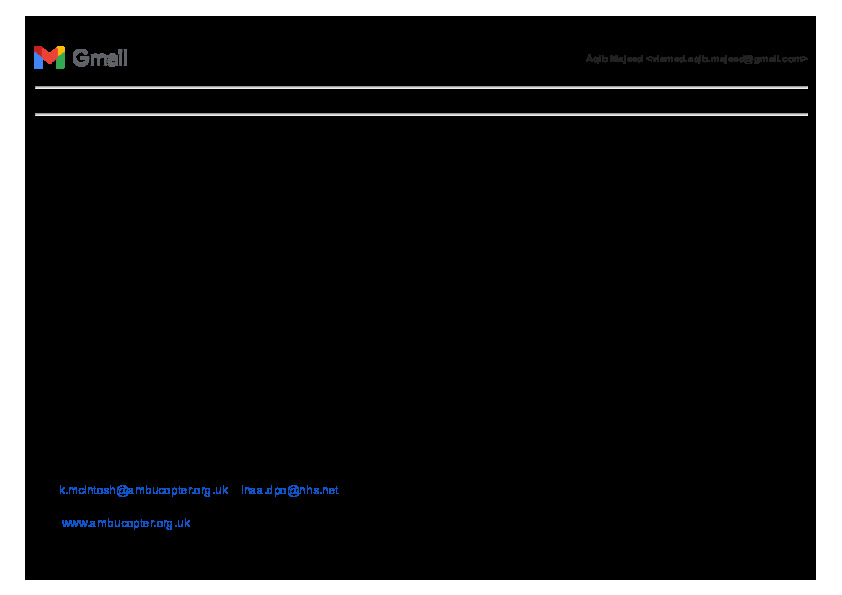This screenshot has width=842, height=595.
Task: Click the 'www' prefix of the website link
Action: (x=74, y=523)
